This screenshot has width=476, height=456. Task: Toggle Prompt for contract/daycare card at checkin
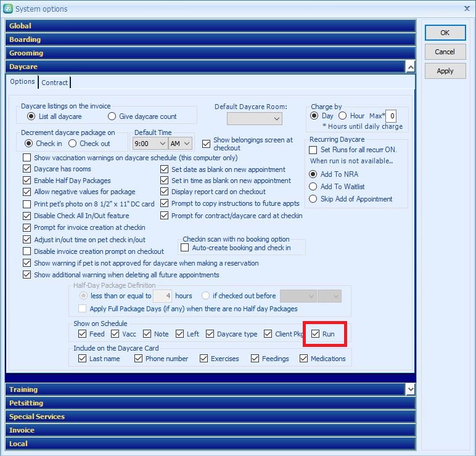pyautogui.click(x=164, y=216)
